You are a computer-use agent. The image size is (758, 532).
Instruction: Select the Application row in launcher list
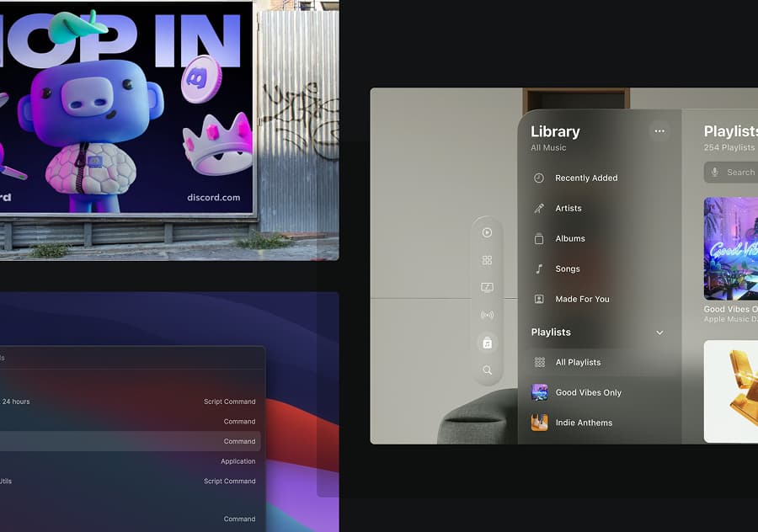point(131,461)
